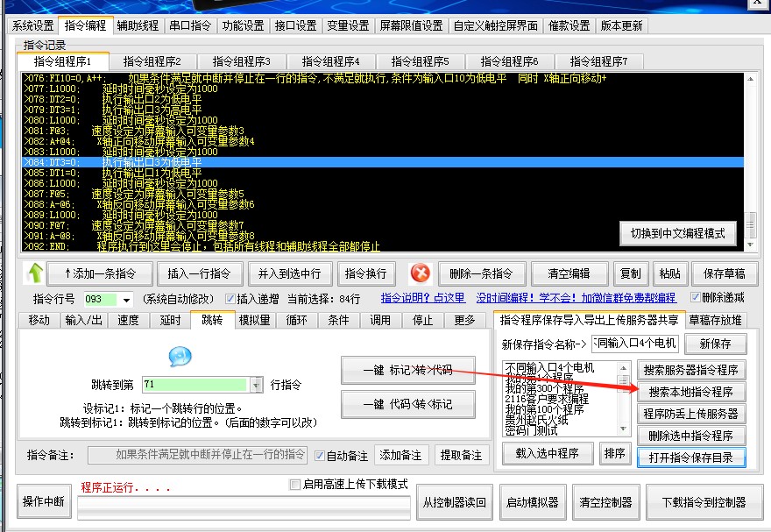Click the 新保存指令名称 input field
The image size is (771, 532).
[635, 344]
